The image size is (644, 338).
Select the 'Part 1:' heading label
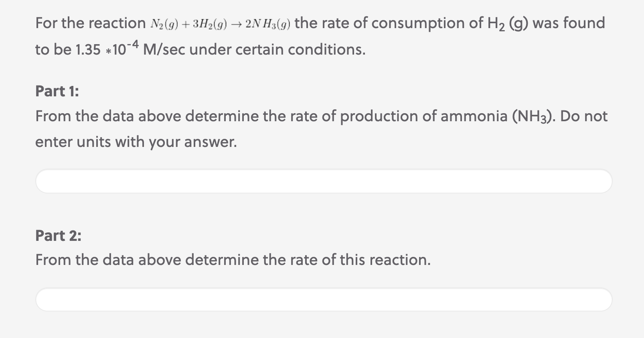[x=57, y=91]
